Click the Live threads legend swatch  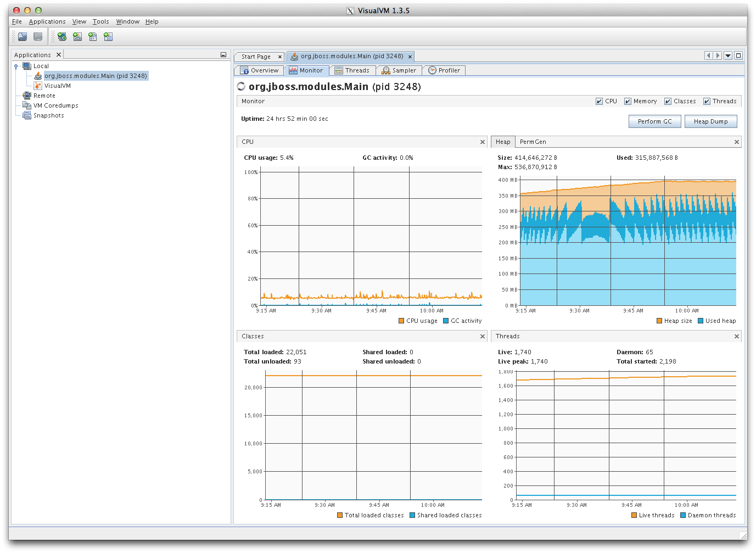[x=634, y=515]
